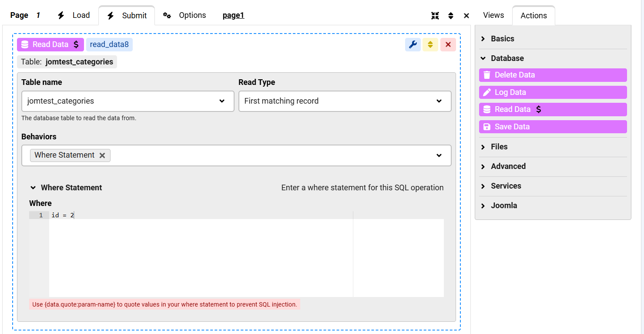The width and height of the screenshot is (644, 334).
Task: Add a Read Data action from sidebar
Action: (553, 110)
